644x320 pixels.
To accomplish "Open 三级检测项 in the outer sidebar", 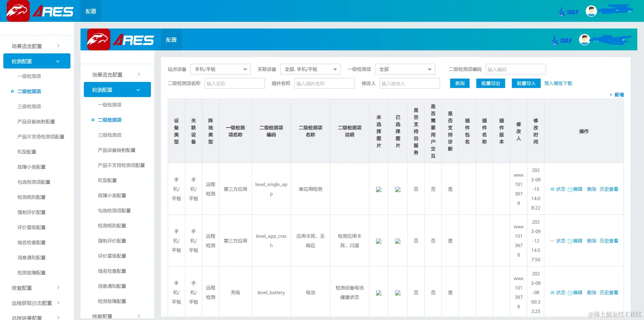I will (x=29, y=106).
